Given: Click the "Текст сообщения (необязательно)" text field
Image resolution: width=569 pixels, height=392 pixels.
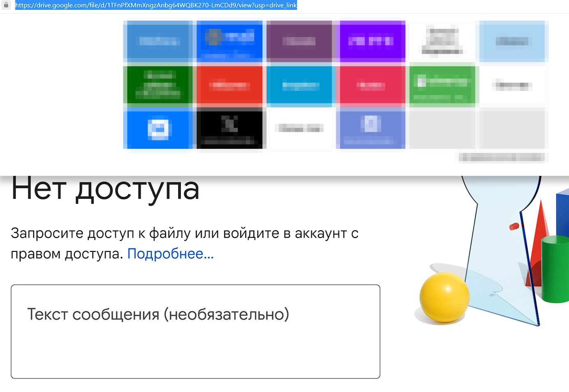Looking at the screenshot, I should [196, 331].
